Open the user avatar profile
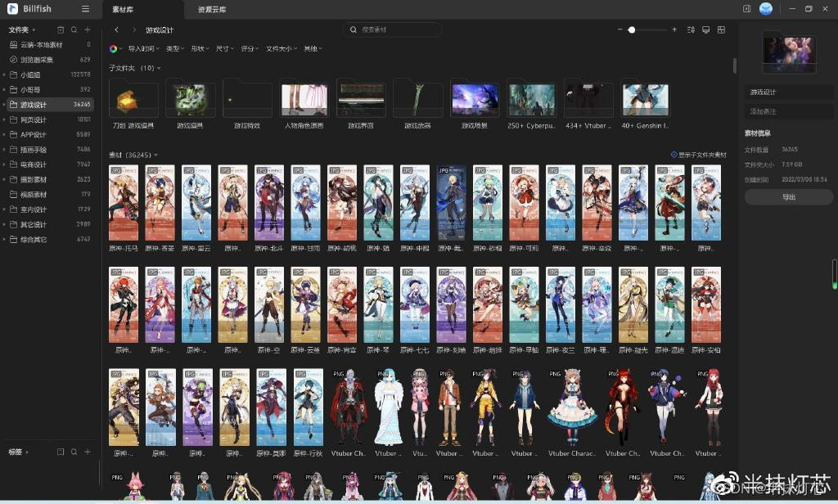 pyautogui.click(x=766, y=8)
